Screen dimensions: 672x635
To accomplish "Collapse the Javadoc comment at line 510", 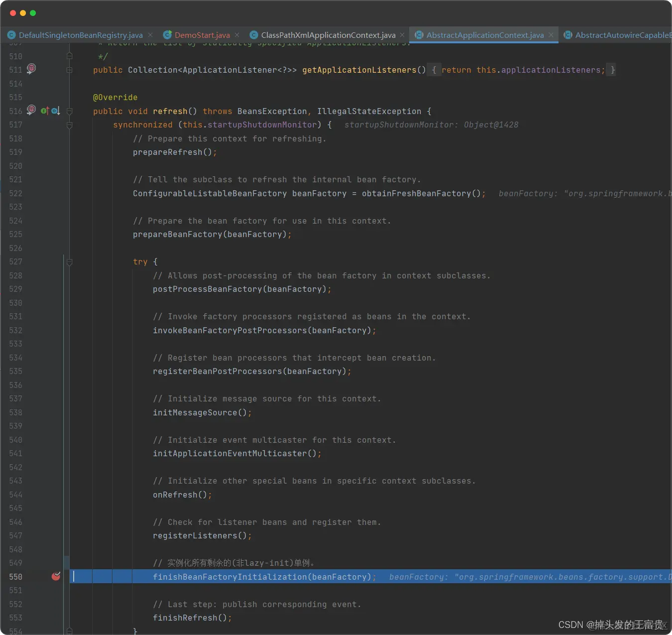I will [x=70, y=56].
